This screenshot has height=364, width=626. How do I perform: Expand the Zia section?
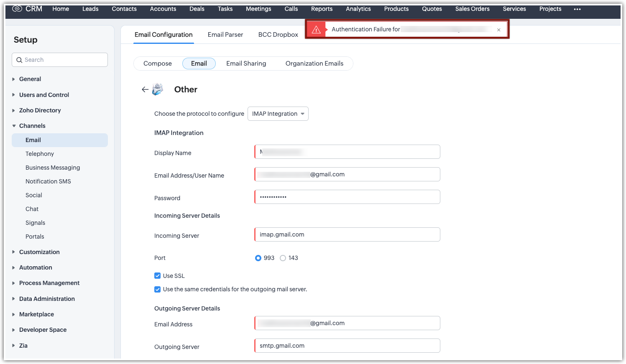(14, 346)
